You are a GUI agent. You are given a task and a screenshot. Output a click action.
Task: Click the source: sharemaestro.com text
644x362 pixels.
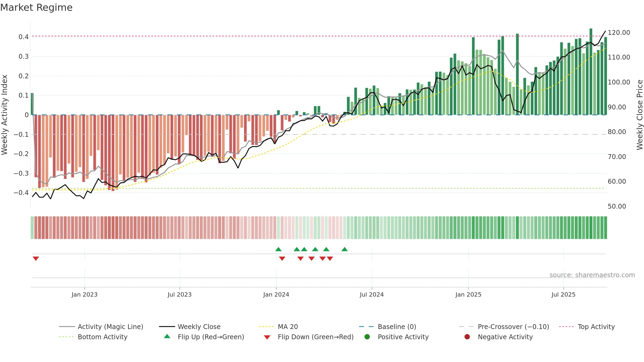592,275
